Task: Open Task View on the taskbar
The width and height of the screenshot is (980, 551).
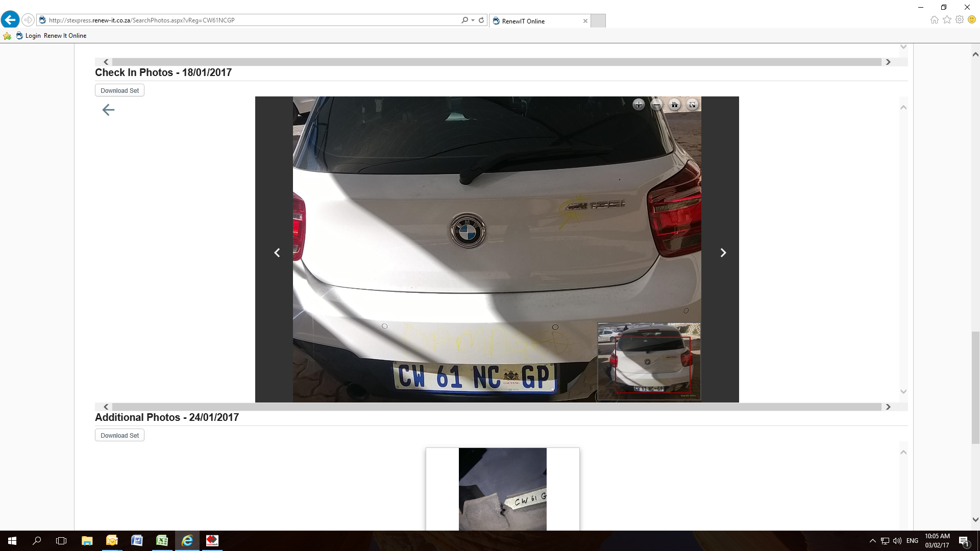Action: point(61,541)
